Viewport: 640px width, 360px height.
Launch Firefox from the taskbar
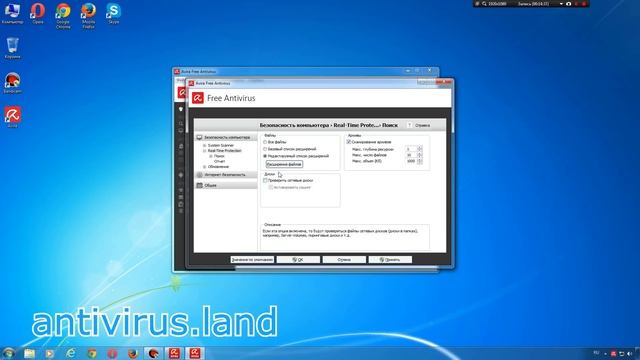pyautogui.click(x=133, y=353)
